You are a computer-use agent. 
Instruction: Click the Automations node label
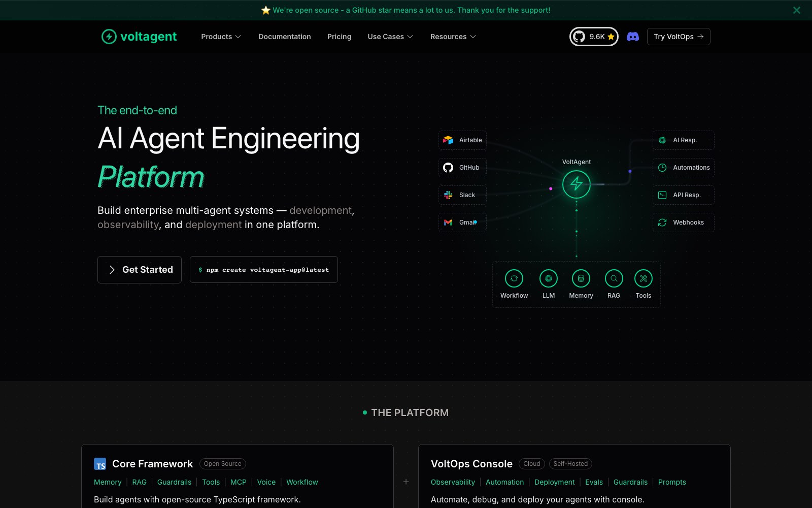pos(691,168)
